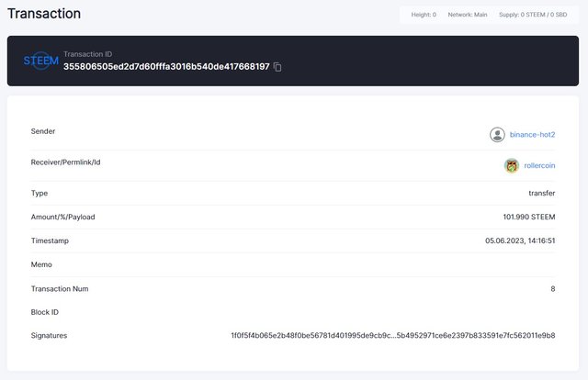Copy the transaction ID to clipboard
The image size is (588, 380).
(277, 67)
